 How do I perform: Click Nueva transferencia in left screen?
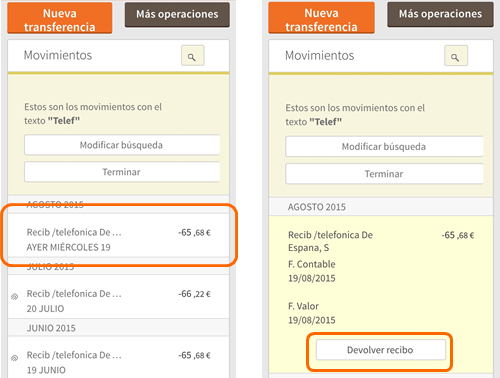coord(60,18)
